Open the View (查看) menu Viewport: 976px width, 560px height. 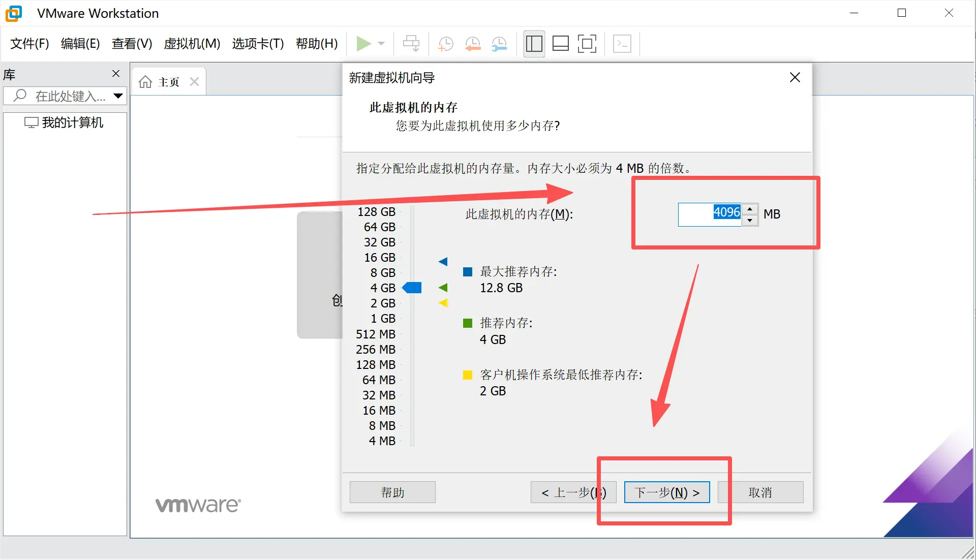coord(132,44)
